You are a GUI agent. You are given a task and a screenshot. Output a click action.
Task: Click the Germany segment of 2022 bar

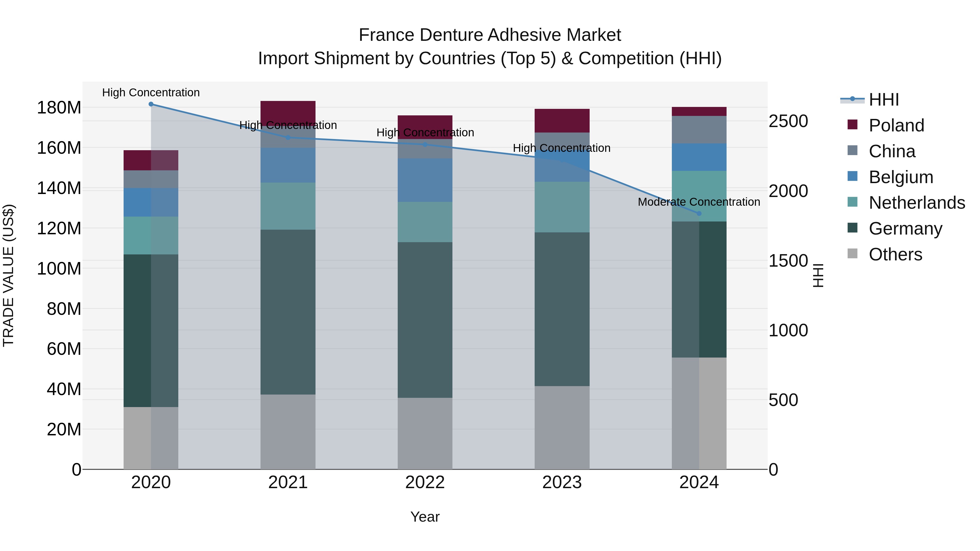click(425, 320)
